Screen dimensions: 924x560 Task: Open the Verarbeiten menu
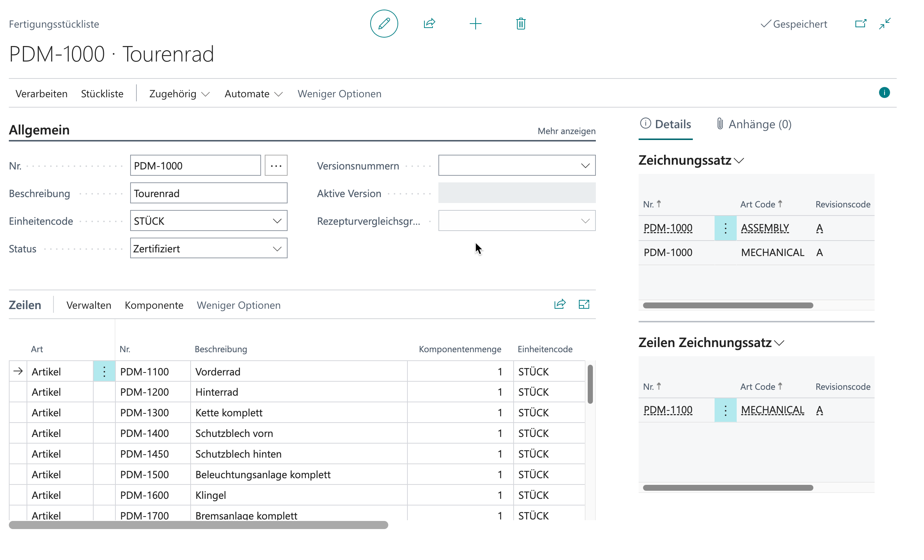point(41,94)
